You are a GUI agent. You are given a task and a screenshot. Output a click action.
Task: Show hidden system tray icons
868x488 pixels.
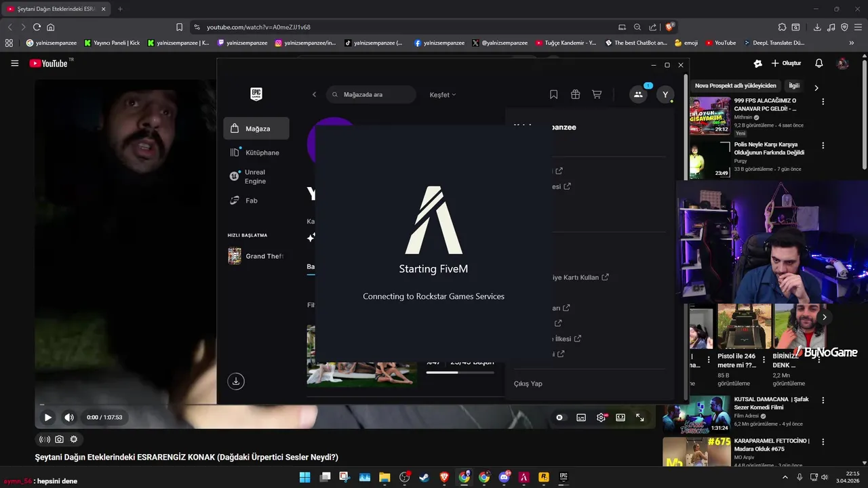(x=785, y=477)
